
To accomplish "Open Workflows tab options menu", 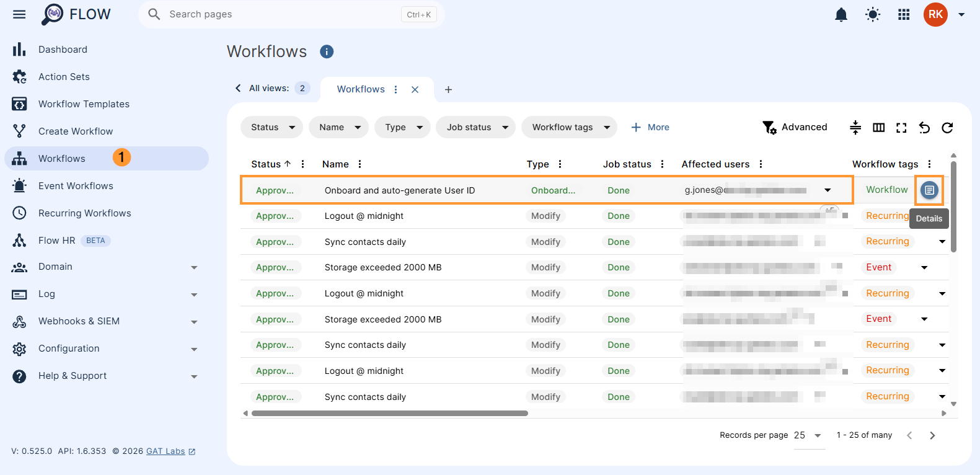I will coord(395,89).
